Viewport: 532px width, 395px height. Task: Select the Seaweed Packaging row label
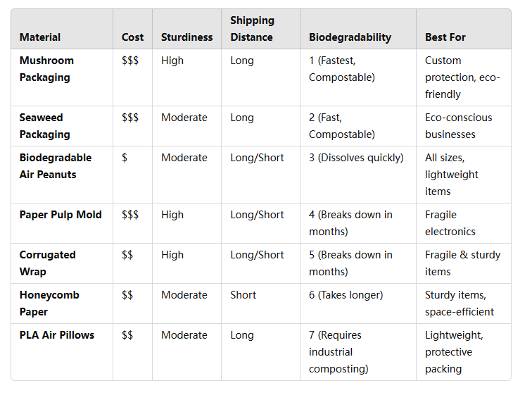[x=44, y=126]
